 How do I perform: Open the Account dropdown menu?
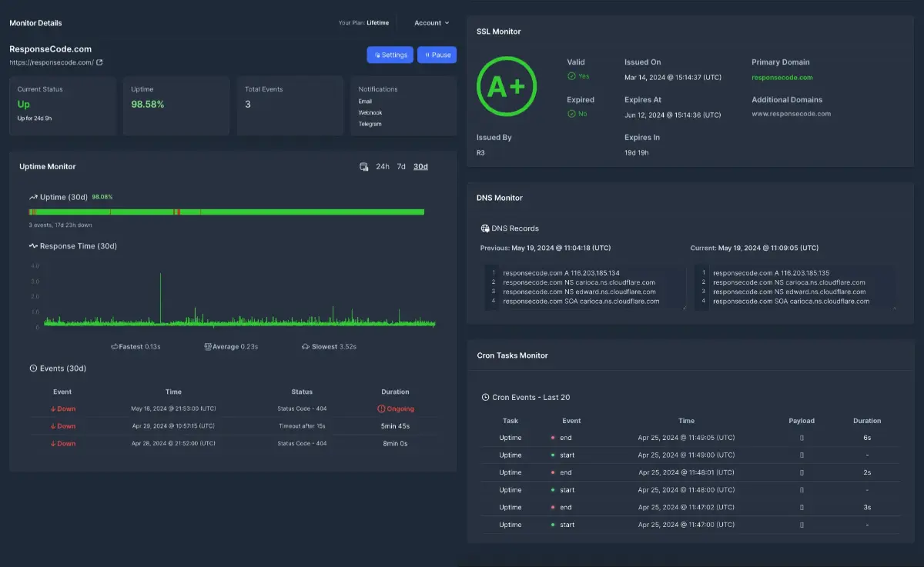432,23
